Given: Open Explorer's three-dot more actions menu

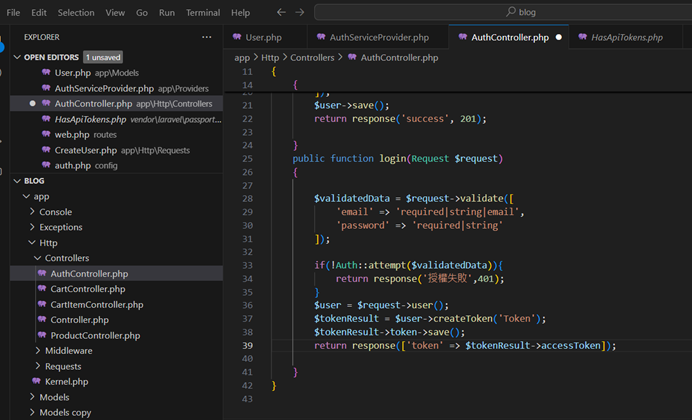Looking at the screenshot, I should [x=207, y=37].
